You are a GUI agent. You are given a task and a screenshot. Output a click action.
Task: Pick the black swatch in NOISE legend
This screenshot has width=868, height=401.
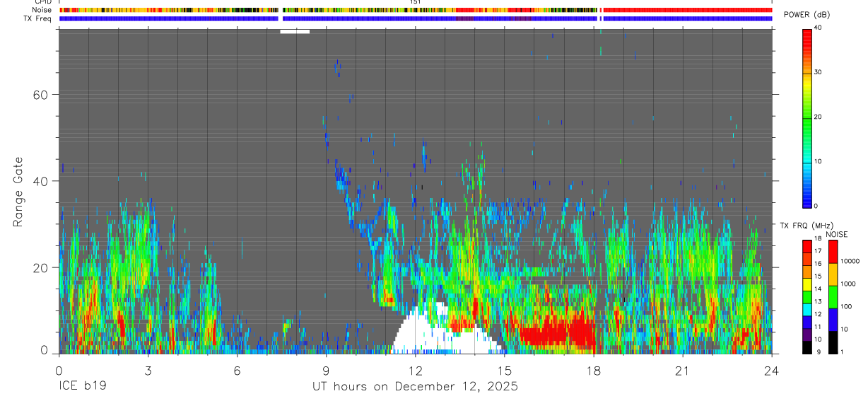pyautogui.click(x=833, y=342)
